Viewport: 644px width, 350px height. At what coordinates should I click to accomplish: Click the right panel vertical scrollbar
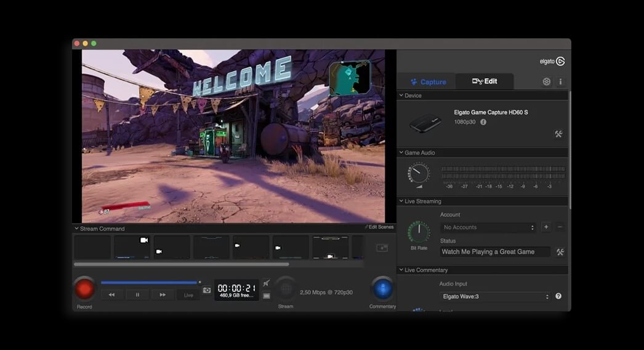click(570, 150)
